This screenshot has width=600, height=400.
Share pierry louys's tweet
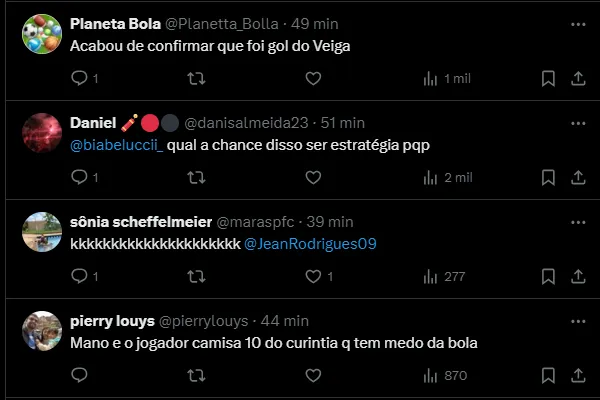point(578,375)
